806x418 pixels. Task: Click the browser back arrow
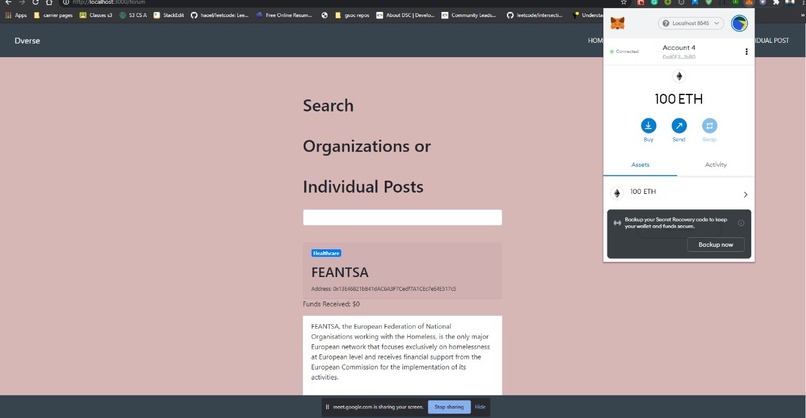8,2
